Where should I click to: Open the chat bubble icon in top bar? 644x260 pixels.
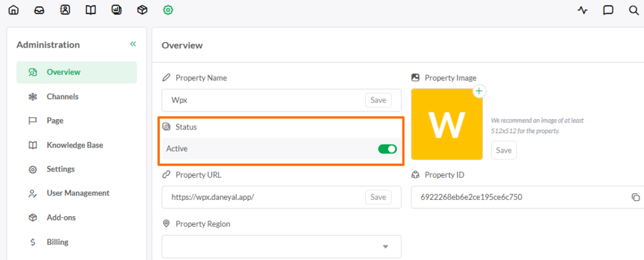tap(608, 10)
